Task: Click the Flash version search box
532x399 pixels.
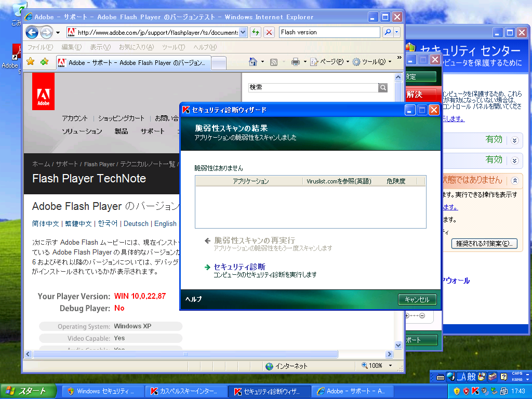Action: click(329, 32)
